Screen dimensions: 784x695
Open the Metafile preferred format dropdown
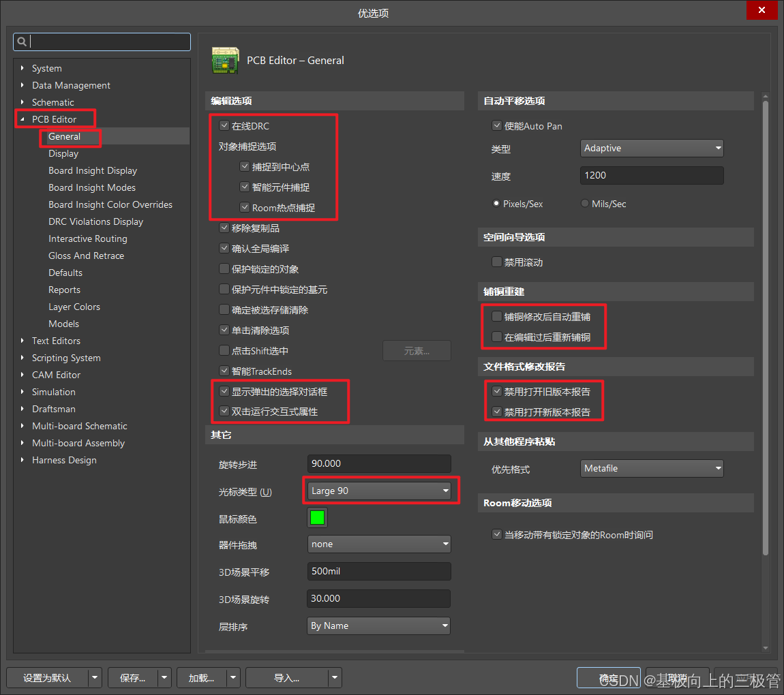652,469
